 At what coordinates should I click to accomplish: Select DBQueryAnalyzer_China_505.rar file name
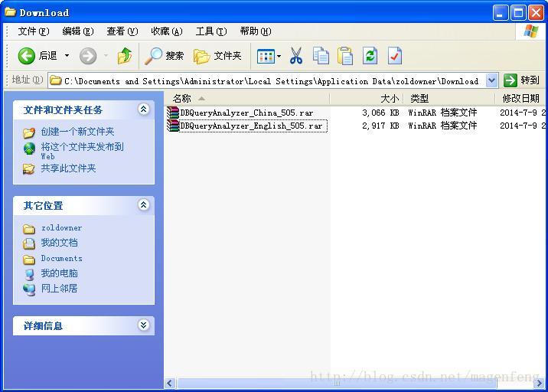point(246,113)
